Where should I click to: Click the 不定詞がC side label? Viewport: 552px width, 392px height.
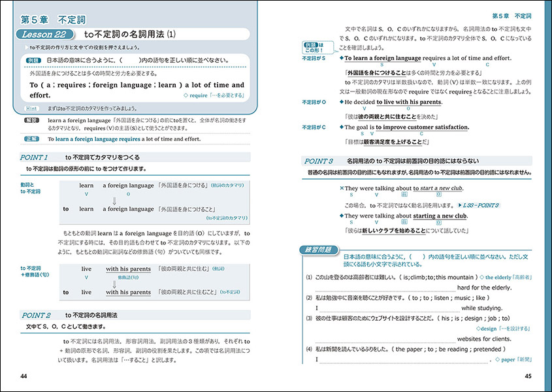click(314, 127)
